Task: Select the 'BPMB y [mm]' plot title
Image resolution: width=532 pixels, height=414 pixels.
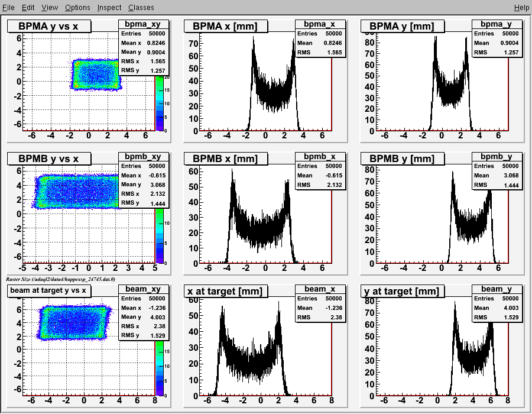Action: tap(403, 159)
